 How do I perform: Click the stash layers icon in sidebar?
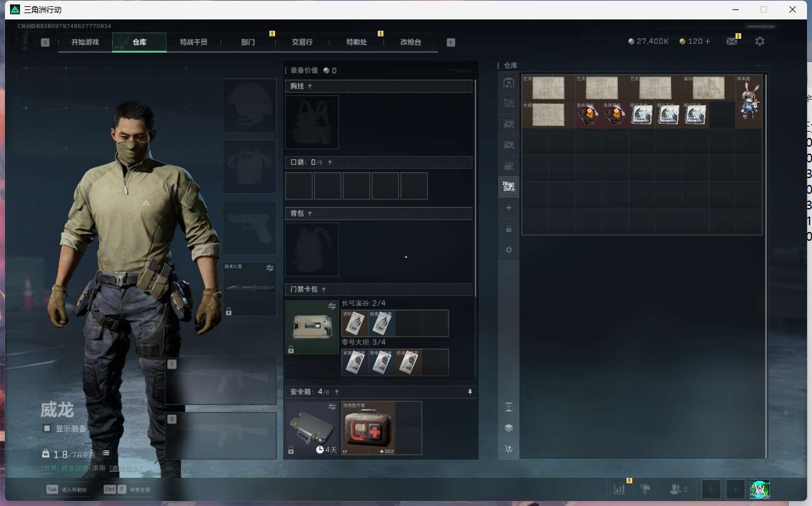509,428
